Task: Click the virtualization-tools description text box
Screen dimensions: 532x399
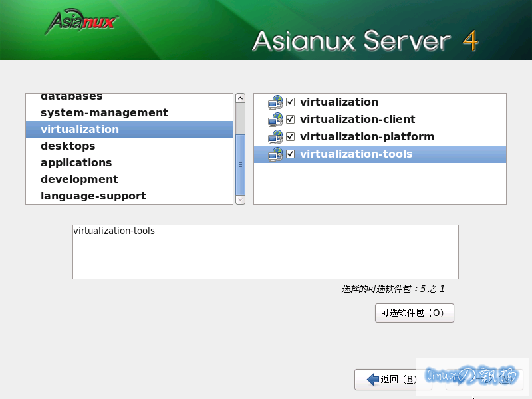Action: (x=265, y=252)
